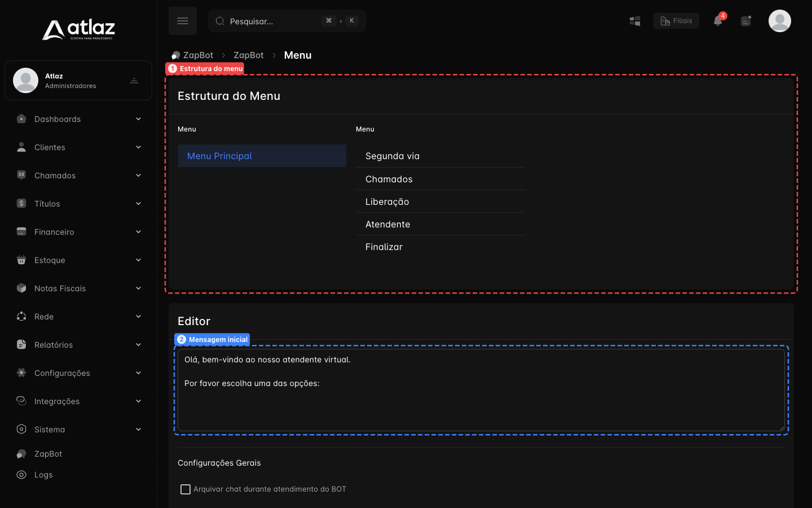This screenshot has width=812, height=508.
Task: Select Chamados in the menu structure list
Action: click(440, 179)
